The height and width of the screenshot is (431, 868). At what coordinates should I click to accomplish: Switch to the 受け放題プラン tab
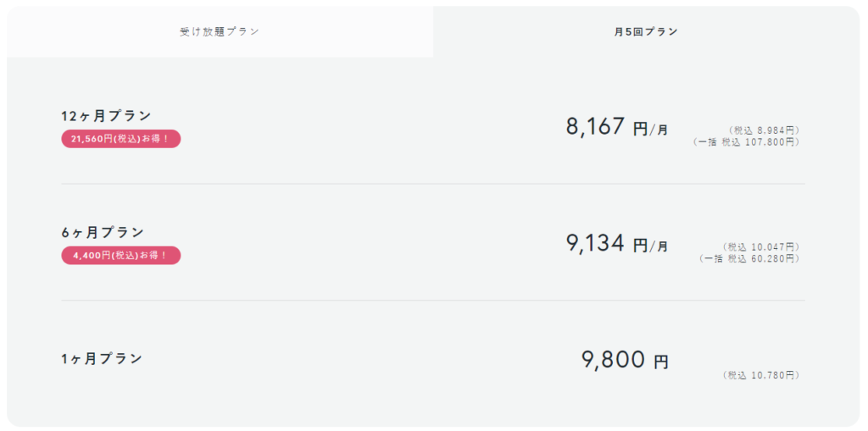pyautogui.click(x=220, y=32)
